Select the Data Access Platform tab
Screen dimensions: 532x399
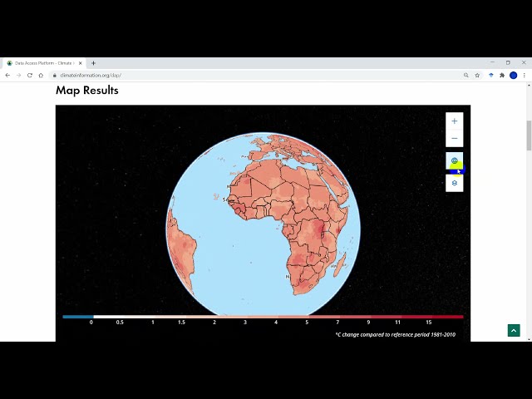click(x=44, y=63)
